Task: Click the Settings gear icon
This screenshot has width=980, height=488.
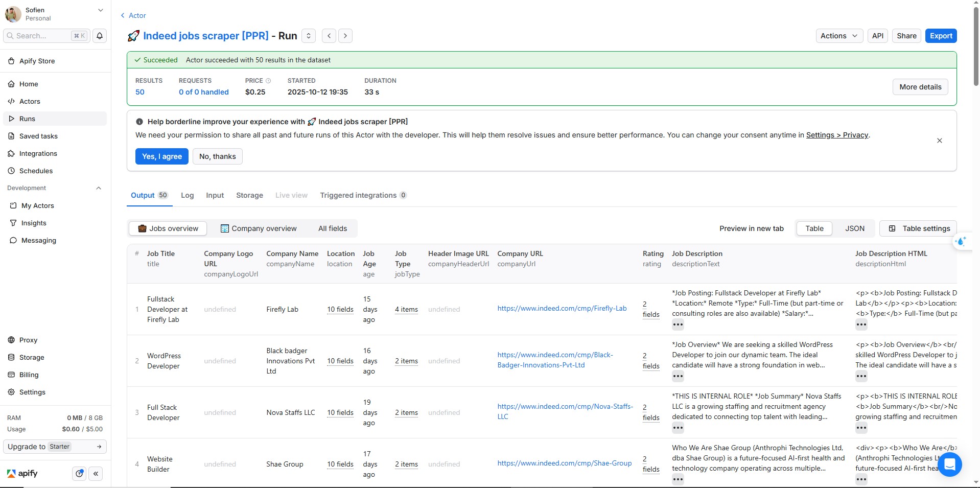Action: click(12, 392)
